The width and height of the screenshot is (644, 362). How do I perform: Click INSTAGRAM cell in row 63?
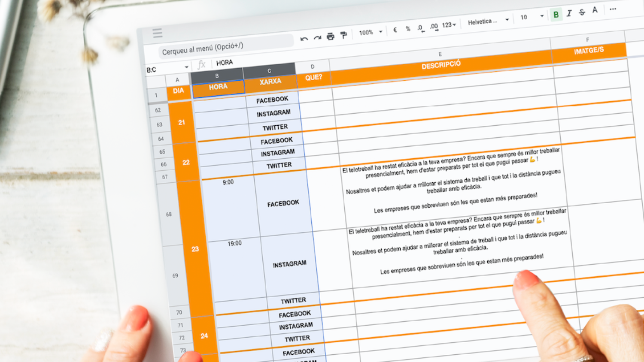(x=274, y=114)
